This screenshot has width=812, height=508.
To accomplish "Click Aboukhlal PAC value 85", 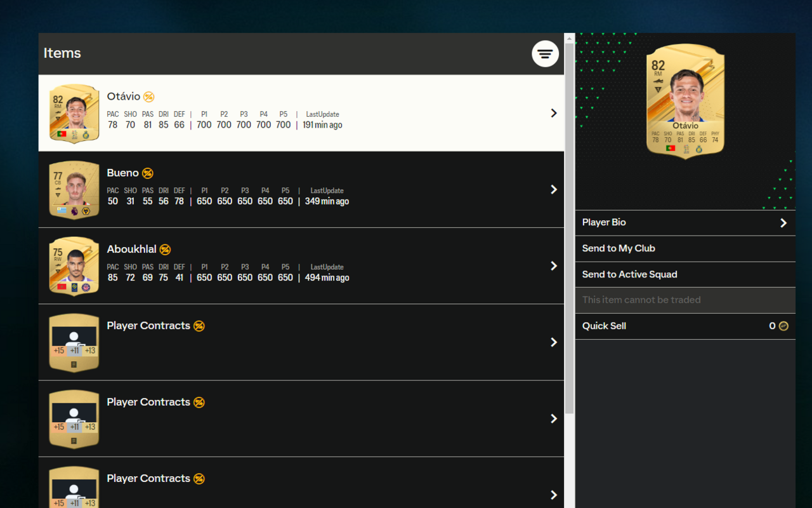I will pyautogui.click(x=112, y=277).
